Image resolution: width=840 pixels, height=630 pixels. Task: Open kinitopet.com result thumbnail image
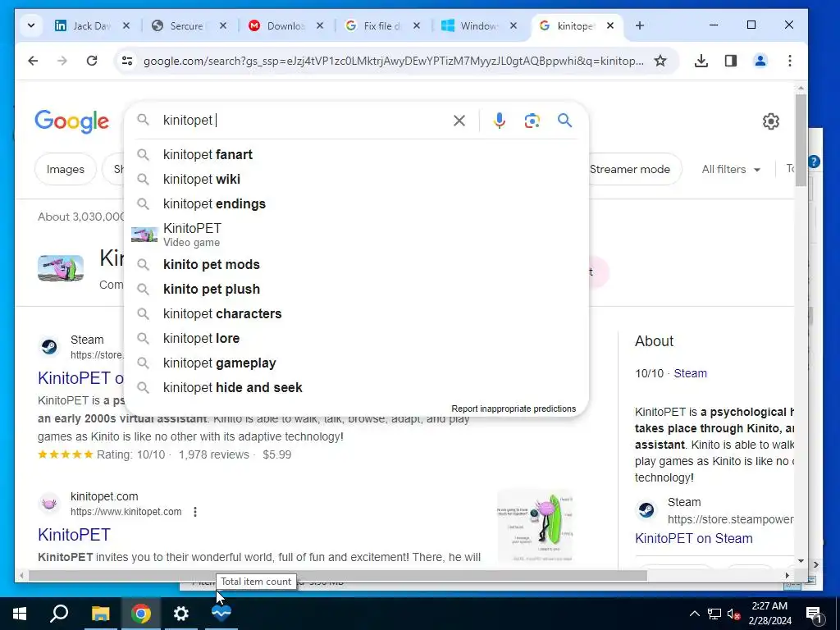(x=535, y=526)
